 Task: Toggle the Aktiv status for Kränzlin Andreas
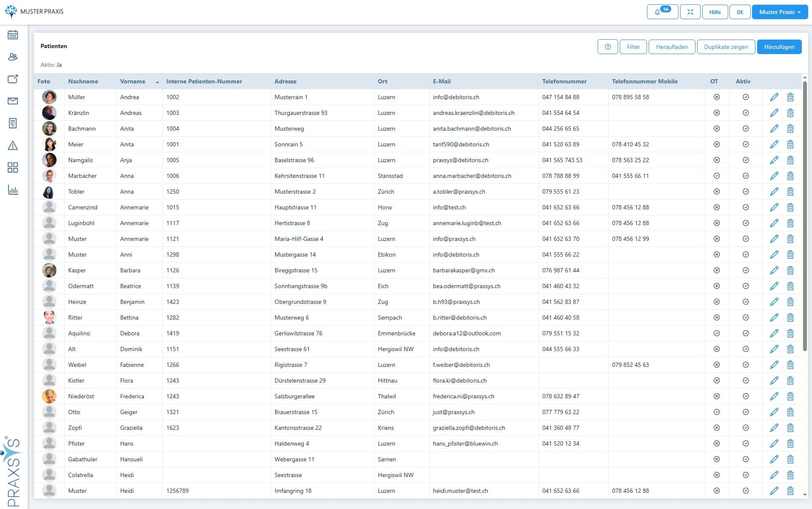click(x=746, y=113)
